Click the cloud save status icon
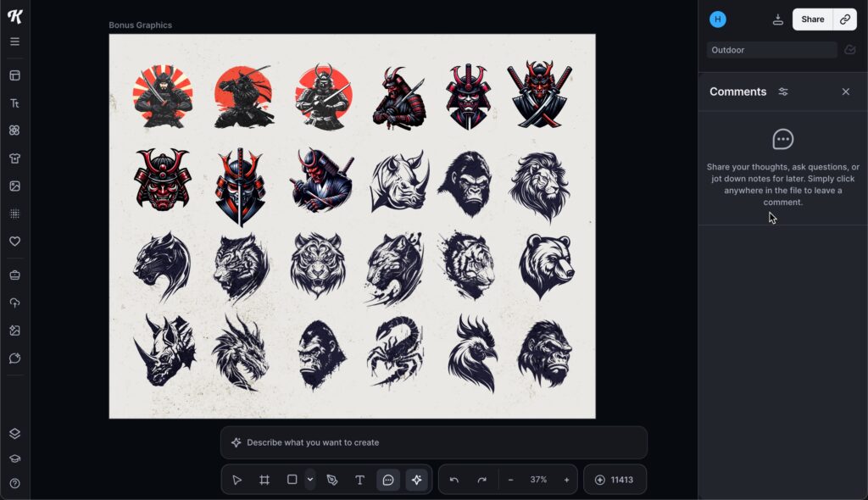868x500 pixels. [850, 50]
